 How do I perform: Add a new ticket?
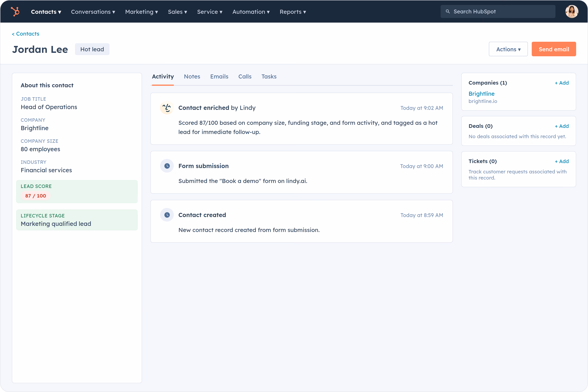coord(562,161)
